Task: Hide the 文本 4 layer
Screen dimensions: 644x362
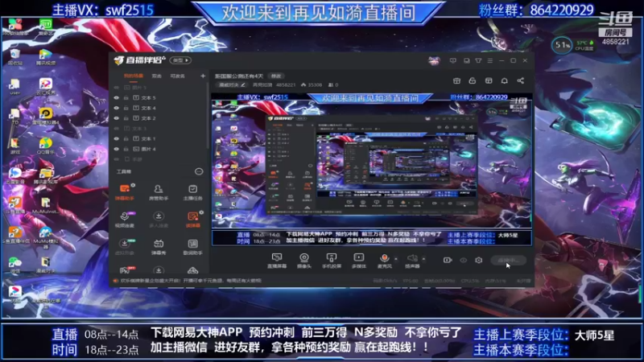Action: point(116,108)
